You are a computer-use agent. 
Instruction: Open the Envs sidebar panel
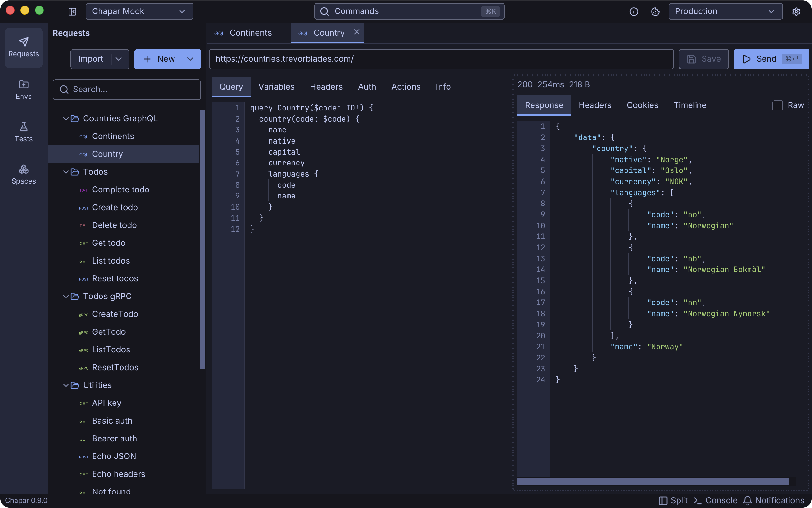23,90
